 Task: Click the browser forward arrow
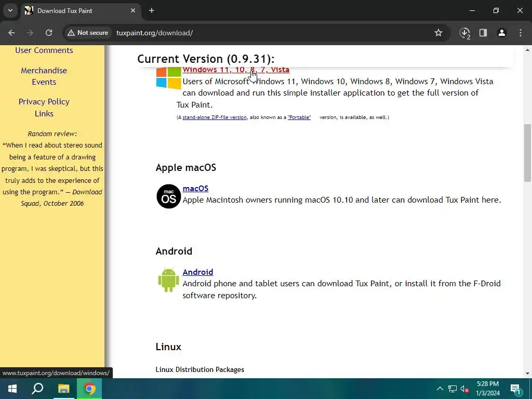(30, 33)
